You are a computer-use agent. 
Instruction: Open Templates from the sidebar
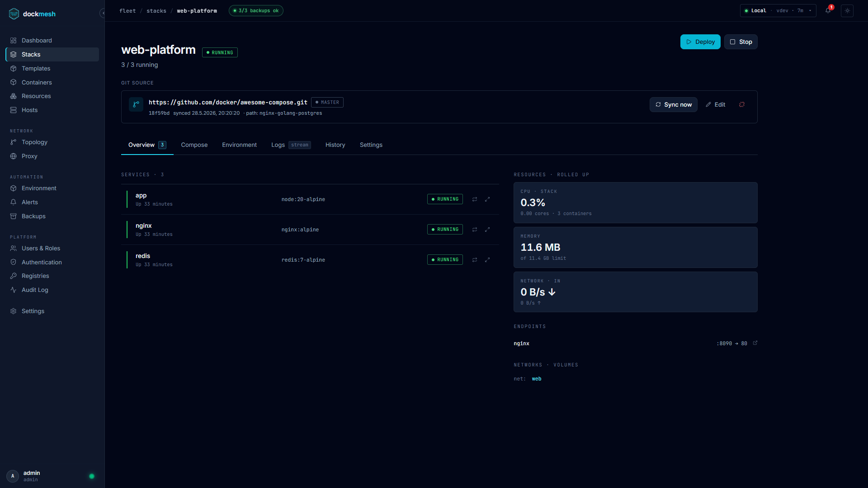coord(52,68)
